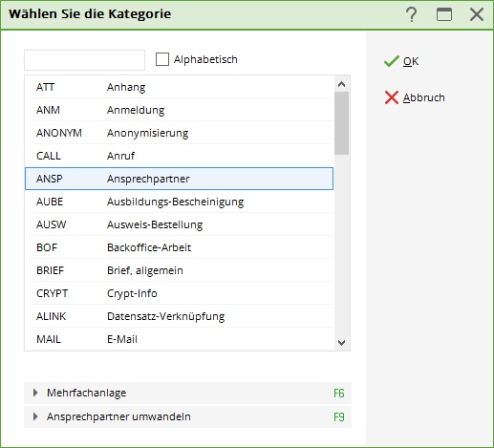Click the green OK checkmark icon

392,61
